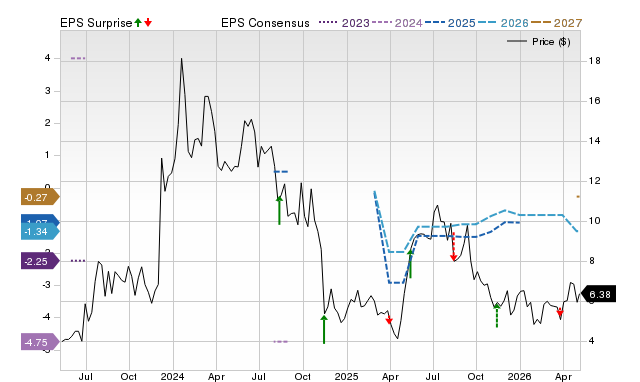Screen dimensions: 640x382
Task: Click the Oct label just before 2025
Action: coord(302,376)
